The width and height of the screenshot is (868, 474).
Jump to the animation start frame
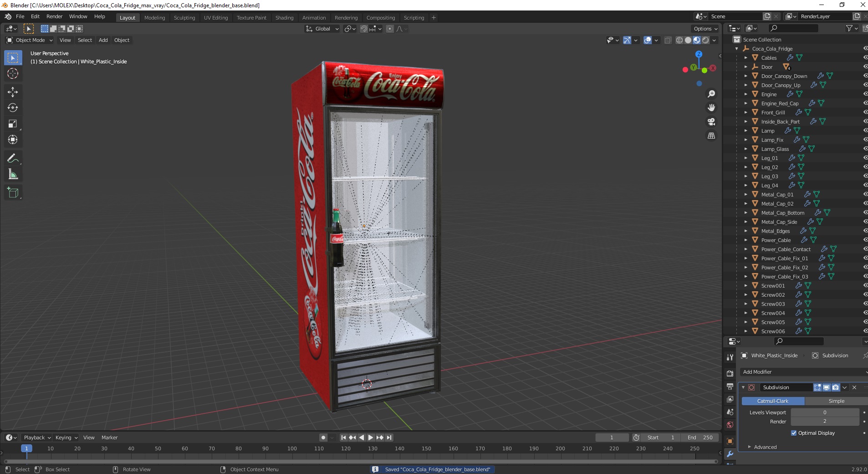pyautogui.click(x=343, y=438)
